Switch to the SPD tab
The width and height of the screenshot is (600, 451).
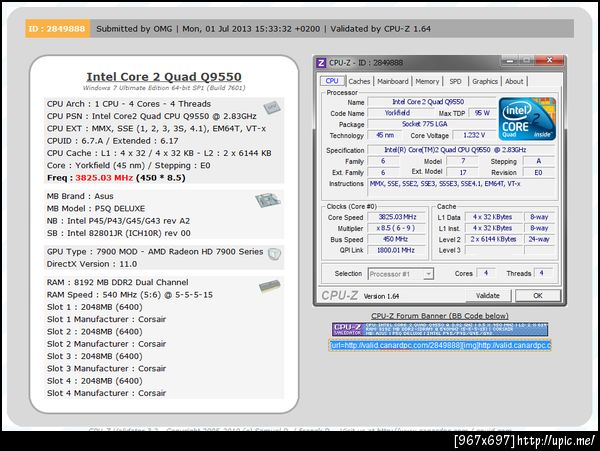coord(455,81)
